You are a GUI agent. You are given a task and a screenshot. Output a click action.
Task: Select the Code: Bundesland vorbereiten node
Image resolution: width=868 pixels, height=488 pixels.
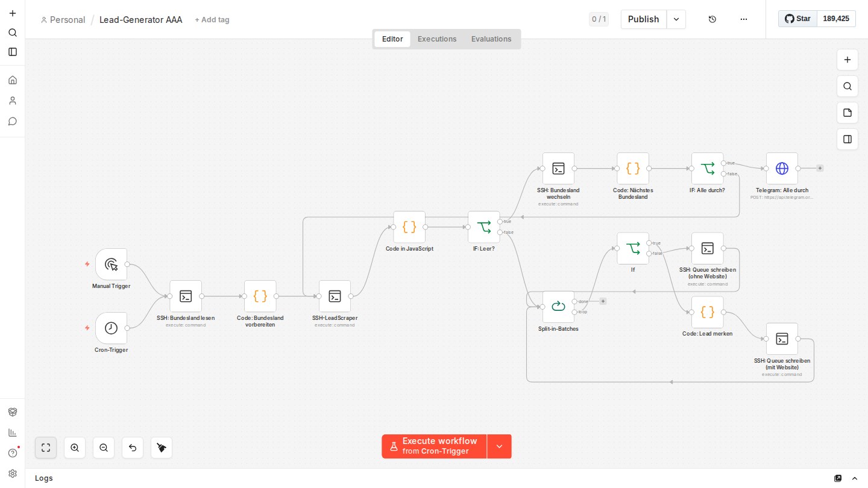pos(260,296)
